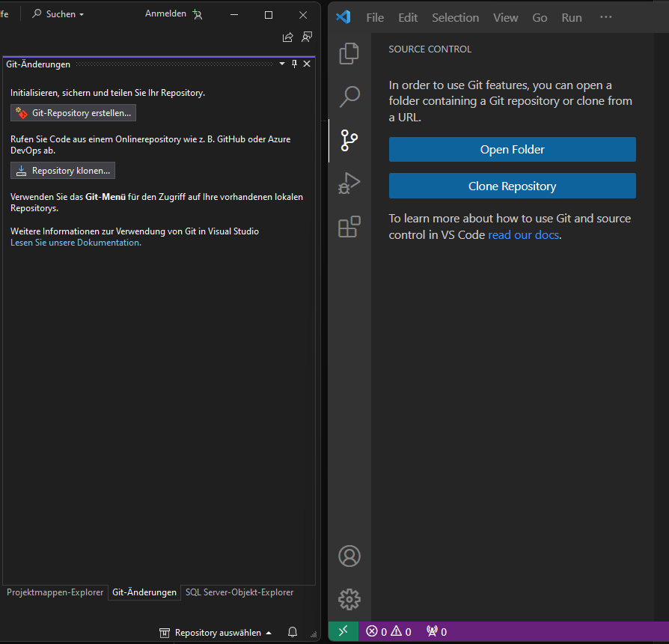Screen dimensions: 669x644
Task: Click Visual Studio resize grip corner
Action: (x=314, y=634)
